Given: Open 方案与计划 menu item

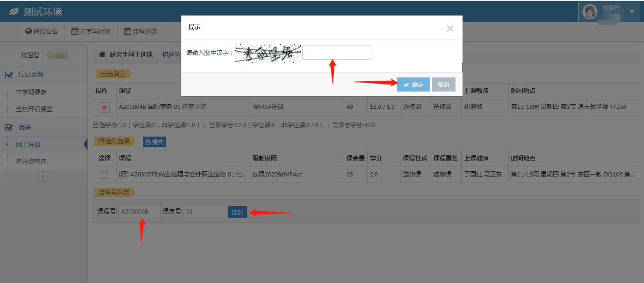Looking at the screenshot, I should point(91,31).
